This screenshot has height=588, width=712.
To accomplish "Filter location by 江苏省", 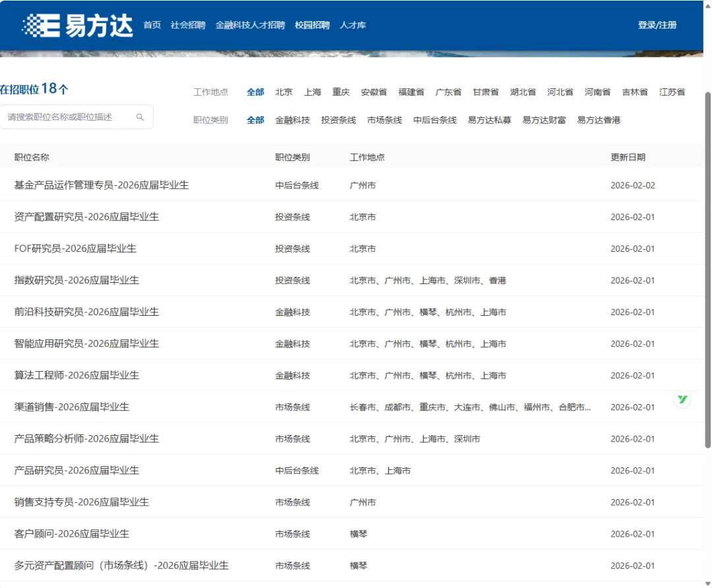I will (672, 92).
